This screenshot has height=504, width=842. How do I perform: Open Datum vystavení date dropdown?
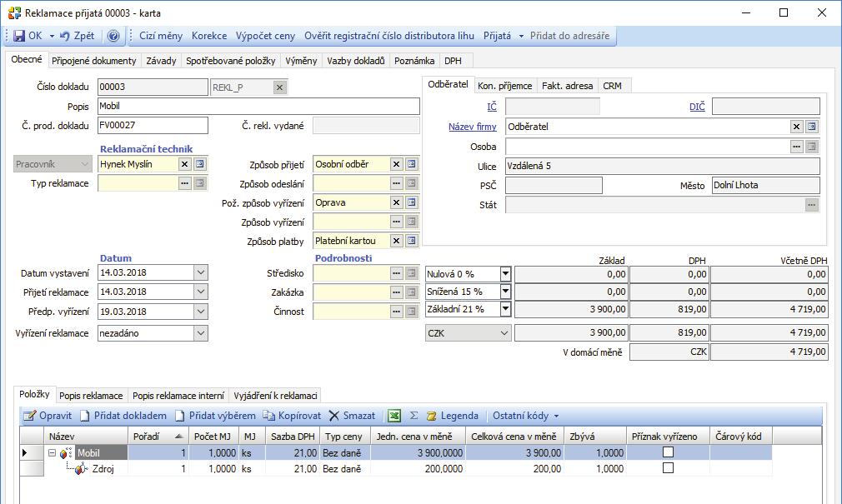coord(200,272)
